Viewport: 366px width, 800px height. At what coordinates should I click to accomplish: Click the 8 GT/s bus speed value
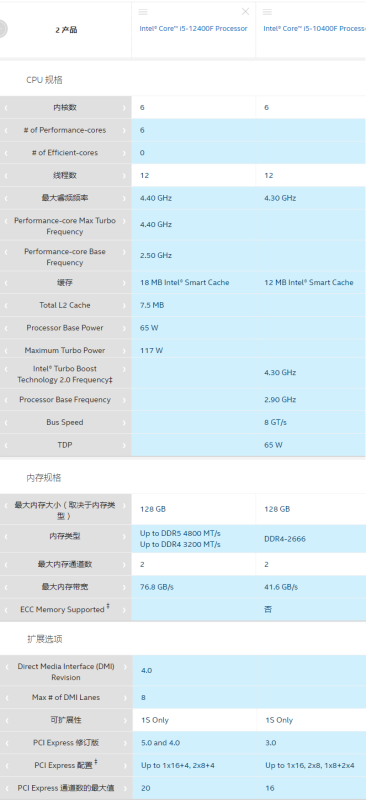[x=275, y=422]
